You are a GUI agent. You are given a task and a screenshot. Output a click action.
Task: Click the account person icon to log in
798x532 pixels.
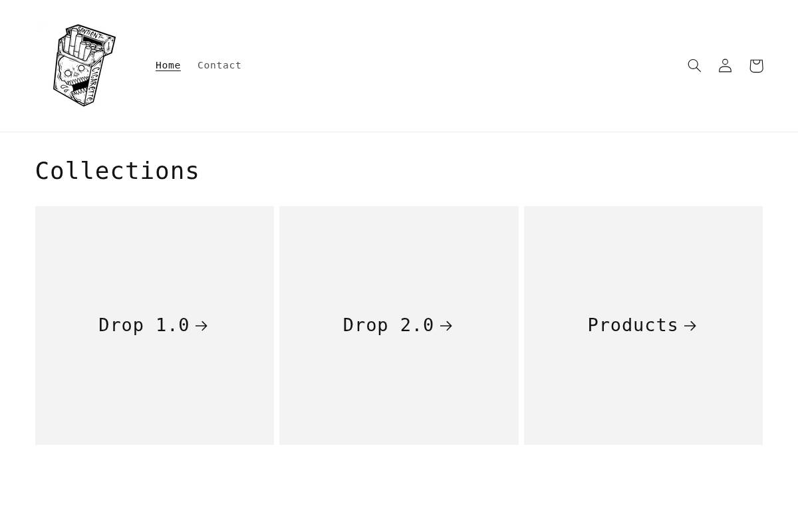[x=725, y=65]
